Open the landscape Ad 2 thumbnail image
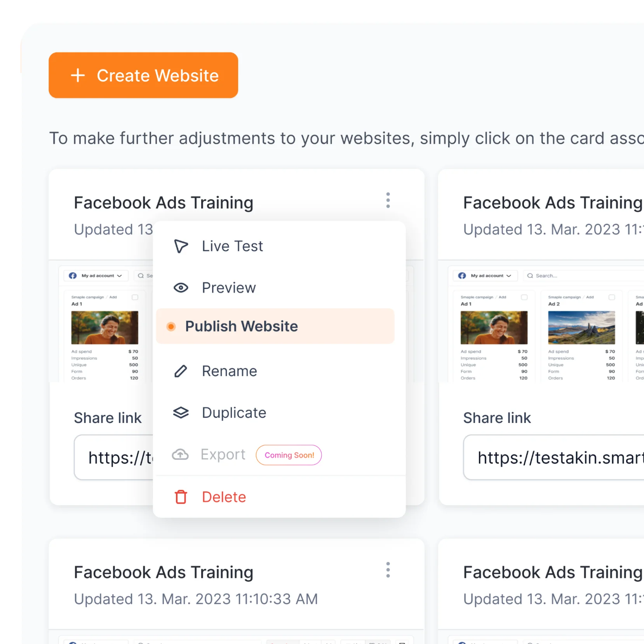The height and width of the screenshot is (644, 644). (581, 327)
